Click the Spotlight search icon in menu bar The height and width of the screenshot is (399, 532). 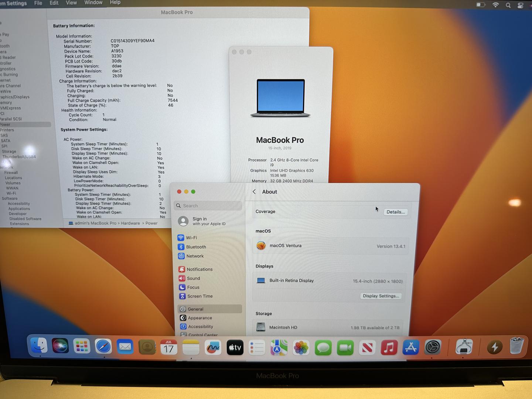[508, 5]
